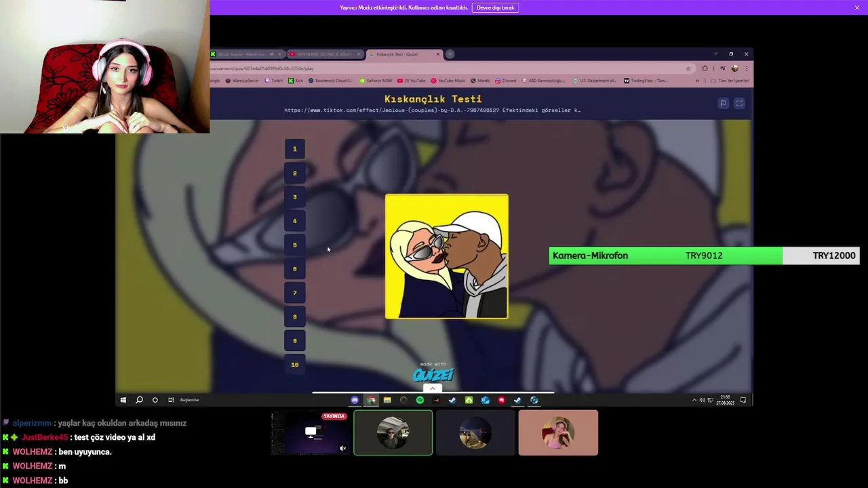Select number 8 in the quiz list
The height and width of the screenshot is (488, 868).
[294, 317]
